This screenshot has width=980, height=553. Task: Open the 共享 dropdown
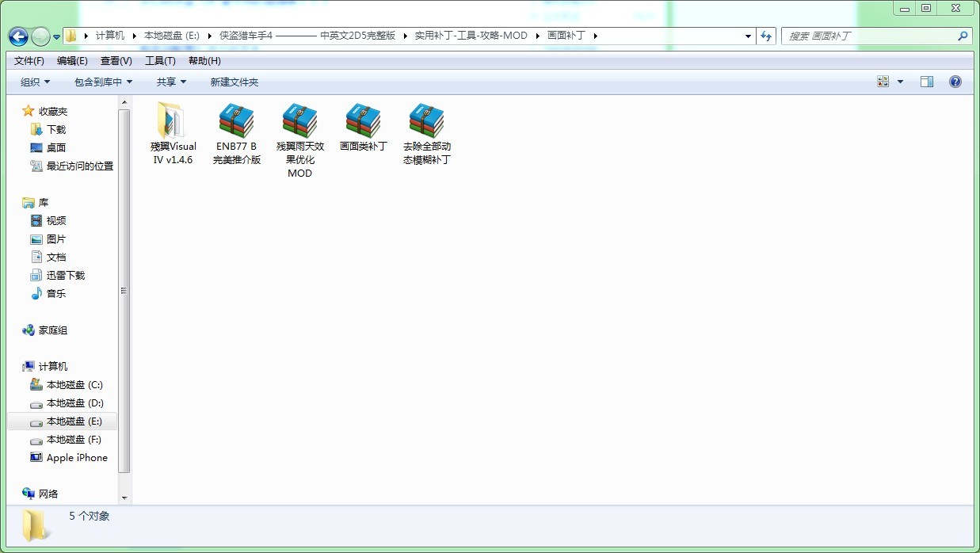click(172, 82)
